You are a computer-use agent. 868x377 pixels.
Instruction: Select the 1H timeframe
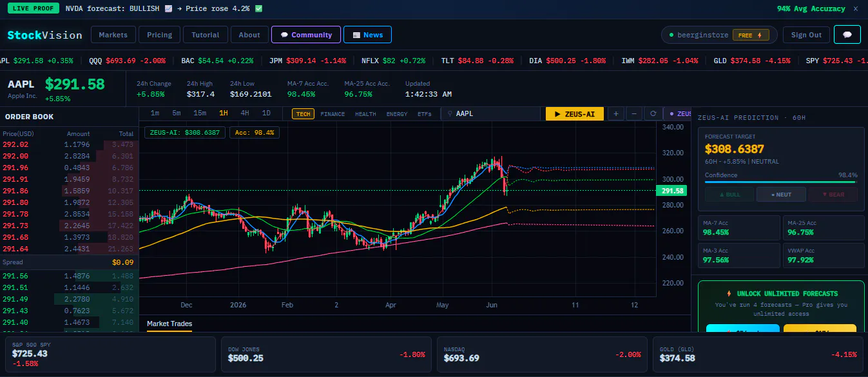[x=224, y=113]
